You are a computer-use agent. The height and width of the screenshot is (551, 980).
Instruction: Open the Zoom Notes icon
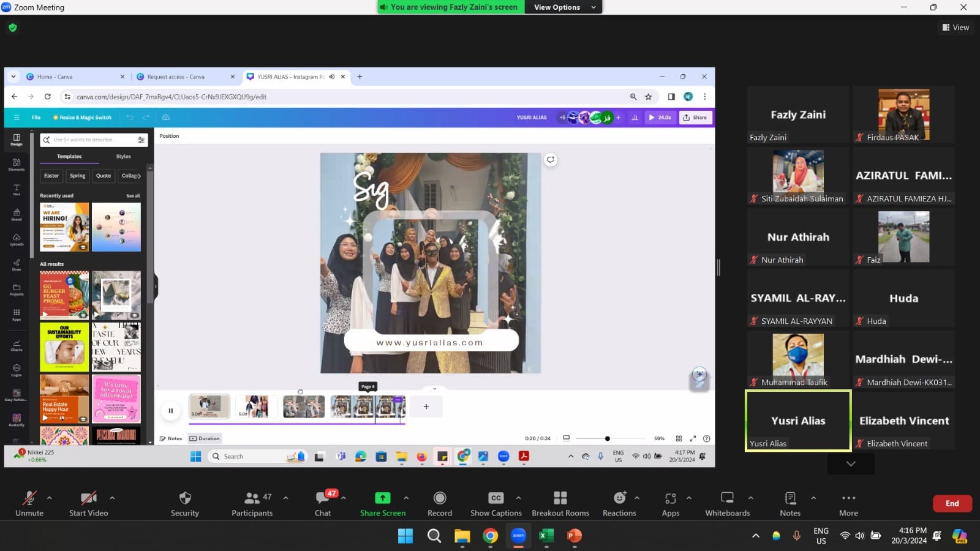[790, 498]
